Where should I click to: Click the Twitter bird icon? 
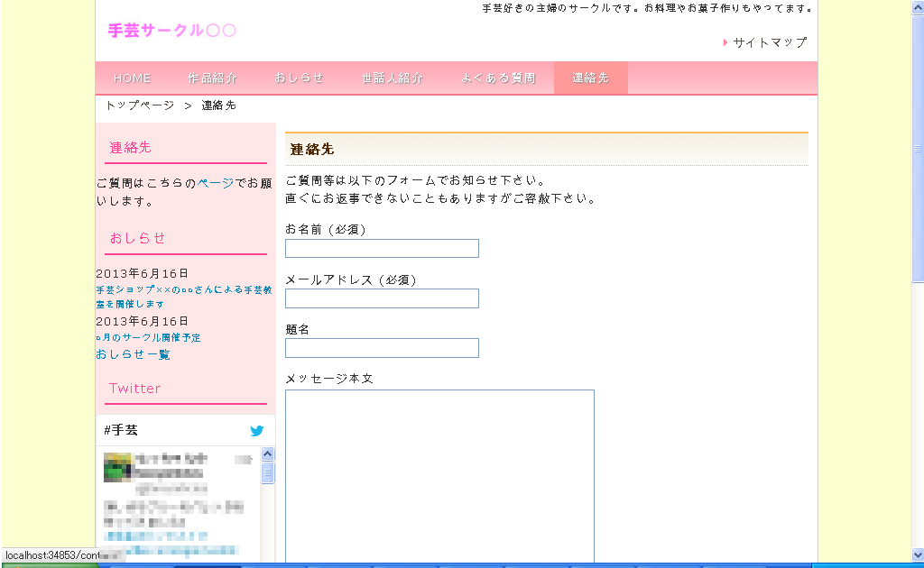pos(256,431)
